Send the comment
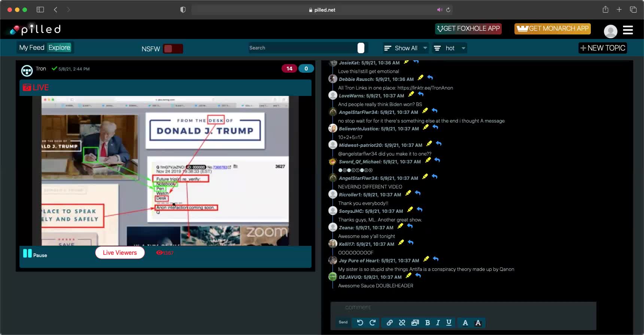644x335 pixels. (x=343, y=322)
